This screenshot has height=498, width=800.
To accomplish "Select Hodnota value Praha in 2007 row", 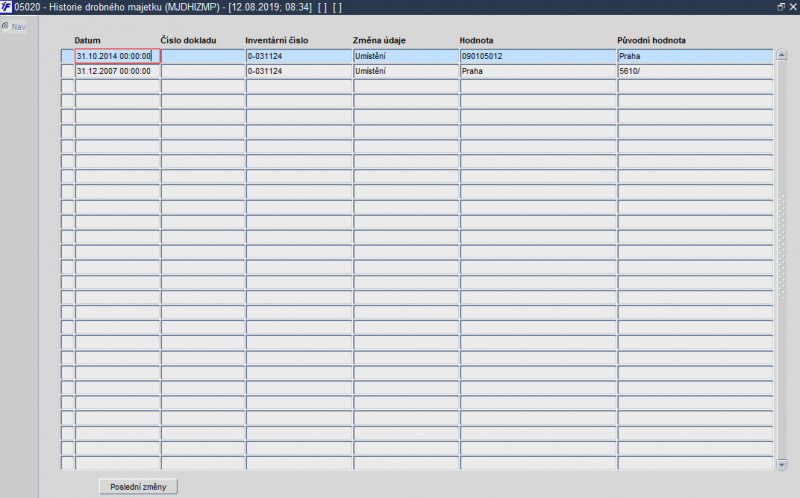I will (538, 71).
